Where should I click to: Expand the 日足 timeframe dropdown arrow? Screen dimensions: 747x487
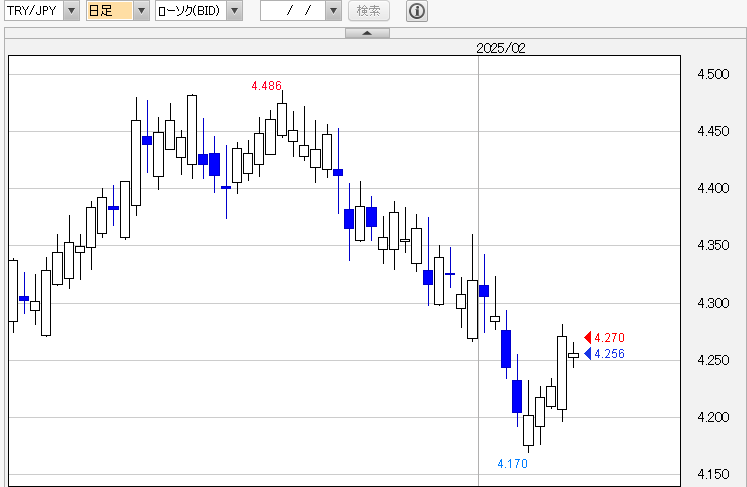tap(141, 10)
